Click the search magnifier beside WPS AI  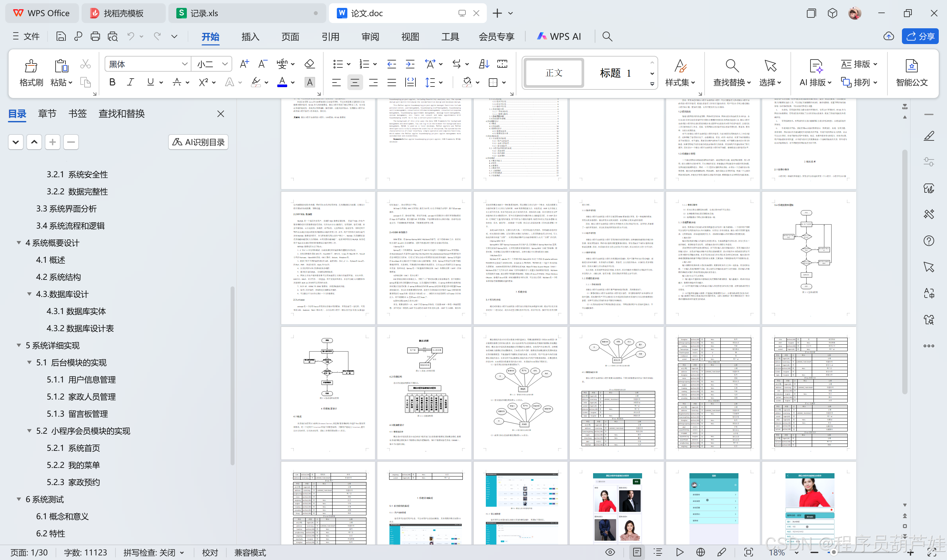(607, 36)
